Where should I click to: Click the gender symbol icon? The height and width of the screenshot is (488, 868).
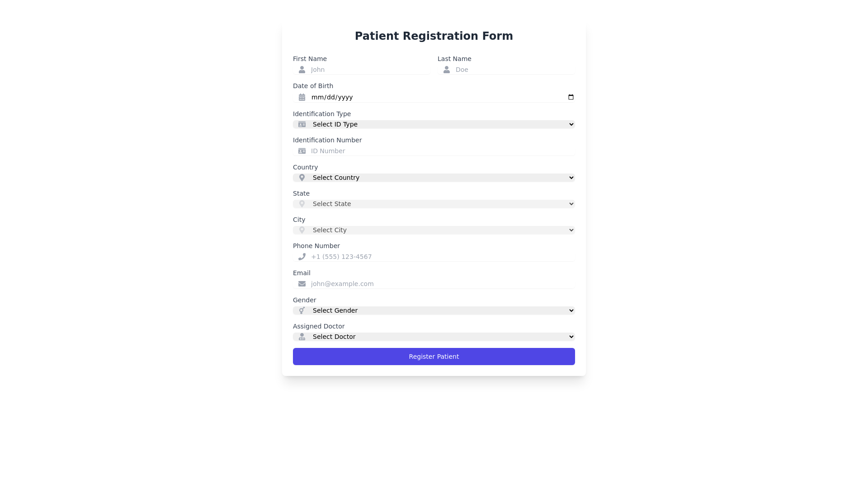pyautogui.click(x=302, y=310)
